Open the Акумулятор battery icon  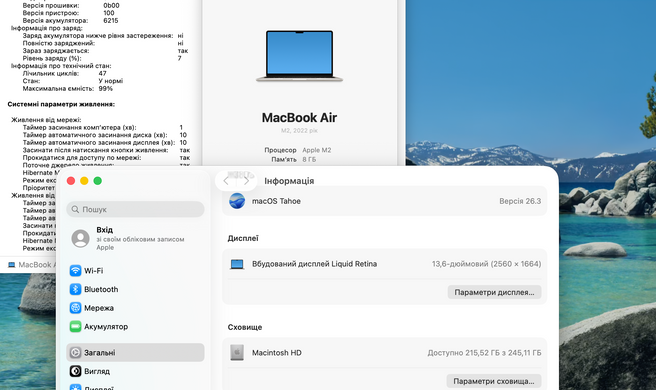[75, 326]
